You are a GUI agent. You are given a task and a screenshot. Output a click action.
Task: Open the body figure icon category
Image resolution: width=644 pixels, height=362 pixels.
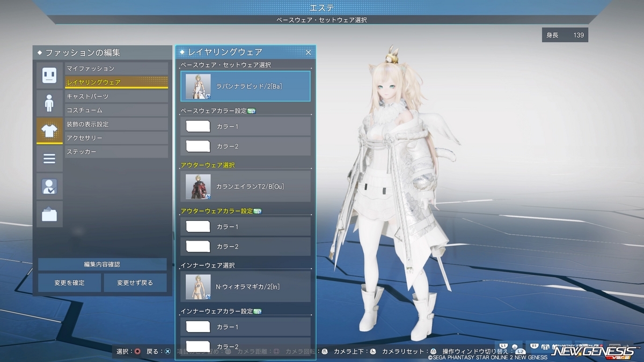49,103
